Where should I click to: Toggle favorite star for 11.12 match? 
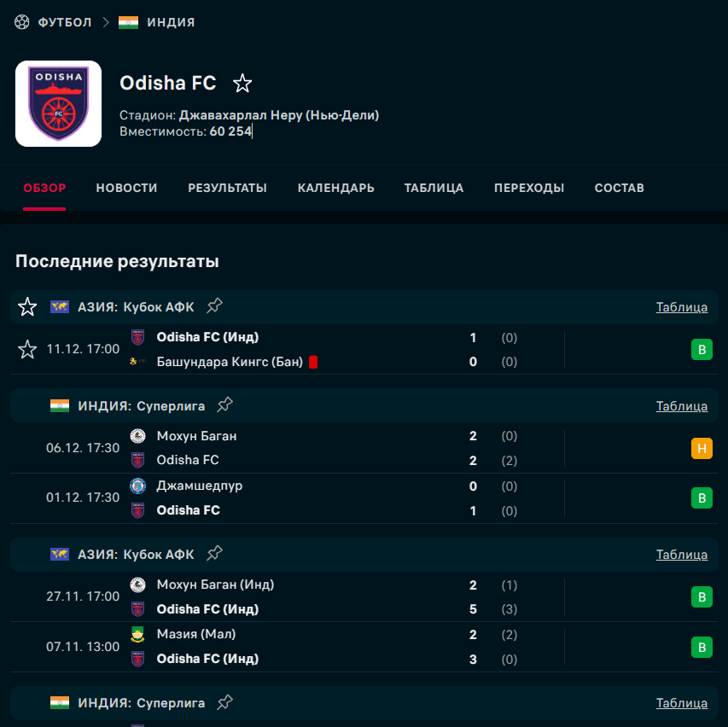27,349
